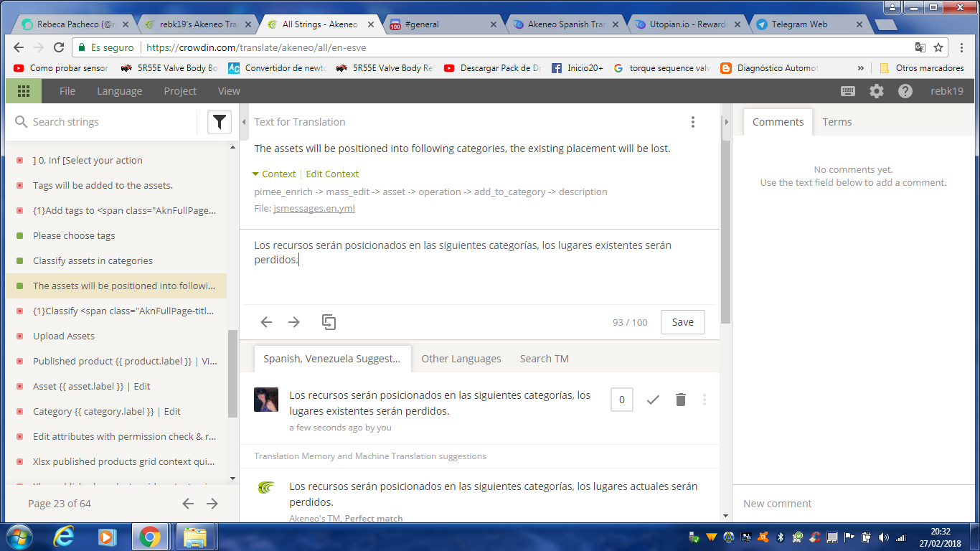
Task: Open the Crowdin apps grid icon
Action: coord(24,91)
